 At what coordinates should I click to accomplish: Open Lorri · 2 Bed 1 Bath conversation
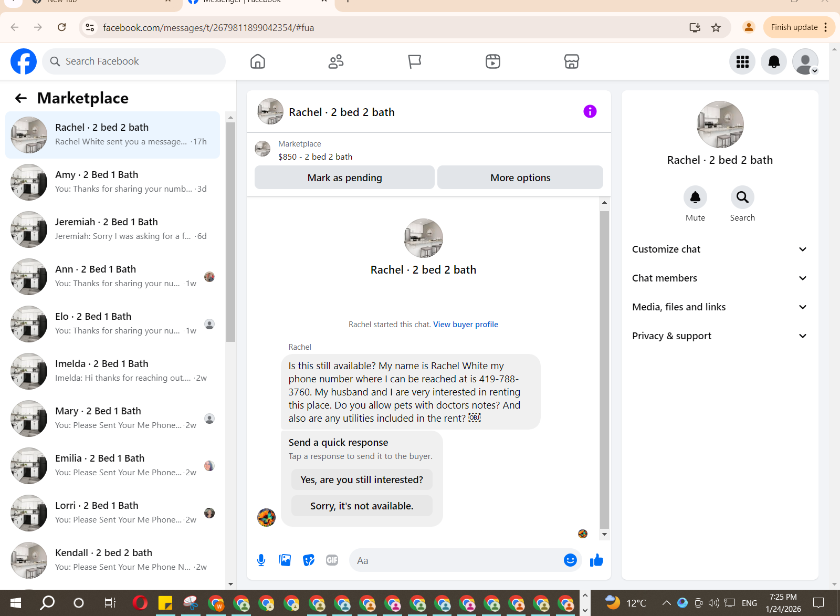113,513
